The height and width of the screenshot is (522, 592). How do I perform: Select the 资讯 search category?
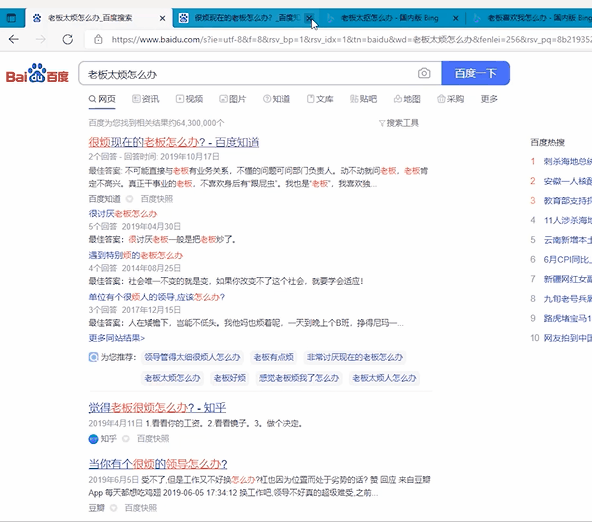(x=146, y=99)
